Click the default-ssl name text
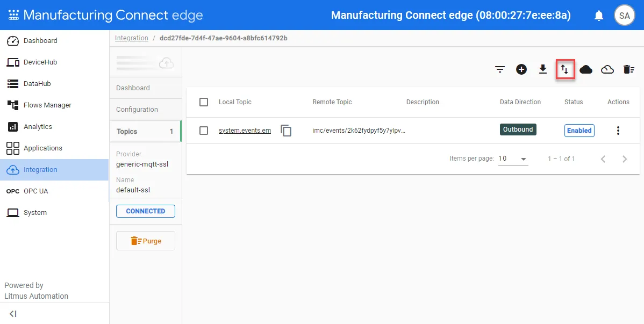This screenshot has width=644, height=324. click(133, 190)
